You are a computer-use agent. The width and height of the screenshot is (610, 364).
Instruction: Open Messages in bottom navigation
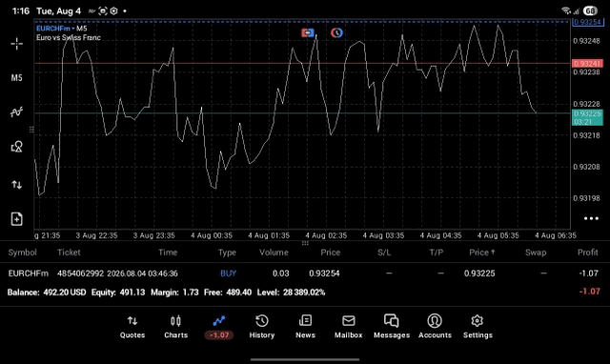(392, 327)
